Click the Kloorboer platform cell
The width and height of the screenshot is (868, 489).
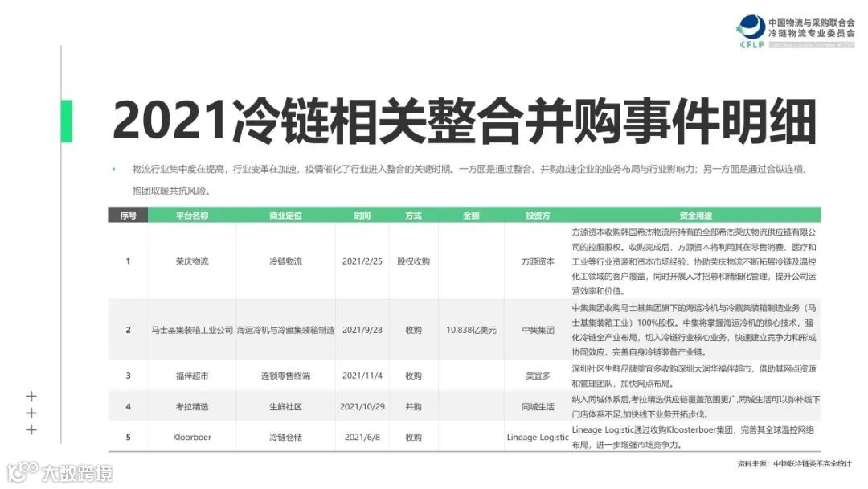192,437
